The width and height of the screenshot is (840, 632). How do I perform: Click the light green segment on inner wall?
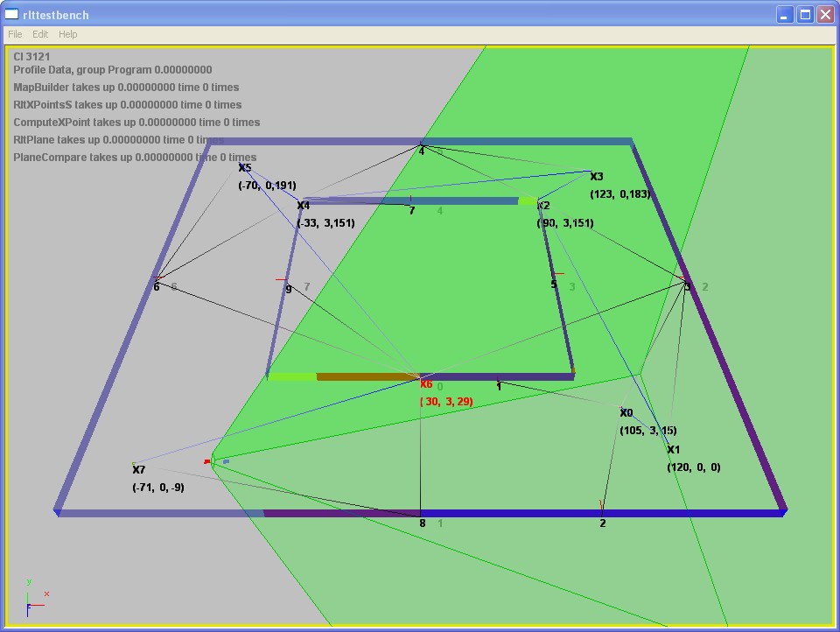pyautogui.click(x=291, y=376)
